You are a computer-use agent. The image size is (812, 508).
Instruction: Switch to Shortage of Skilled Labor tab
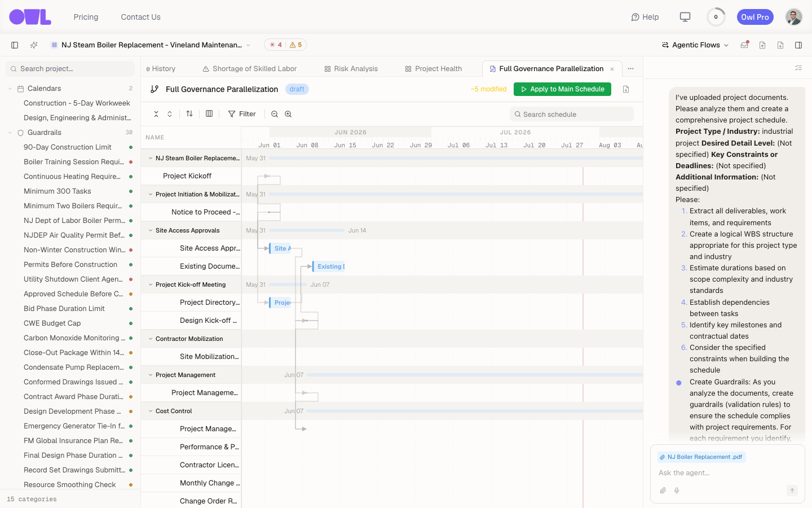249,69
